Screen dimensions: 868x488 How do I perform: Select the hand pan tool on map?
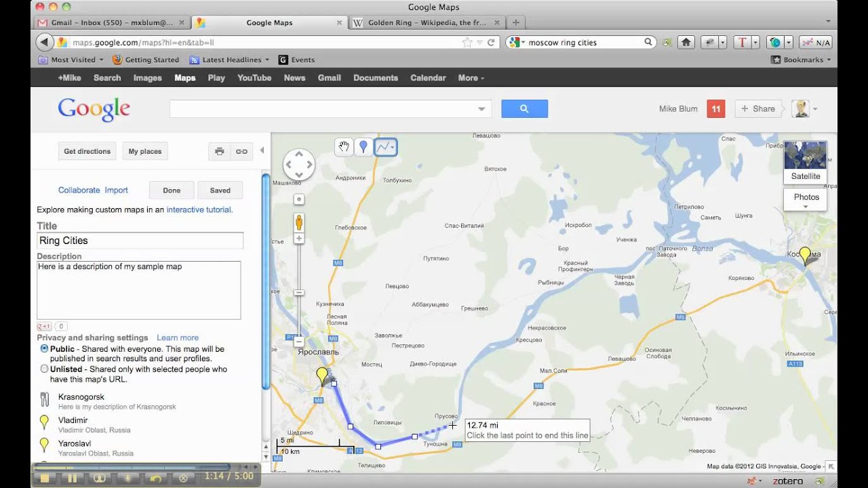[x=345, y=146]
